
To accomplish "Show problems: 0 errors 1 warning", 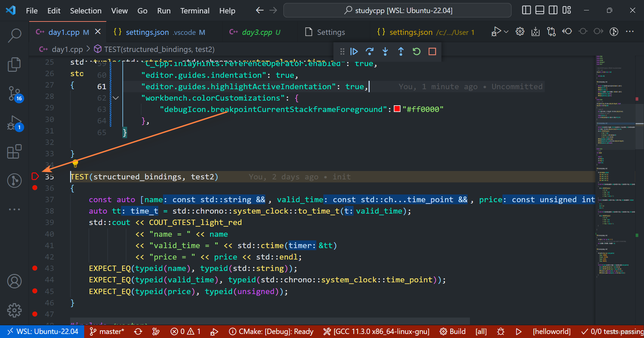I will coord(185,331).
